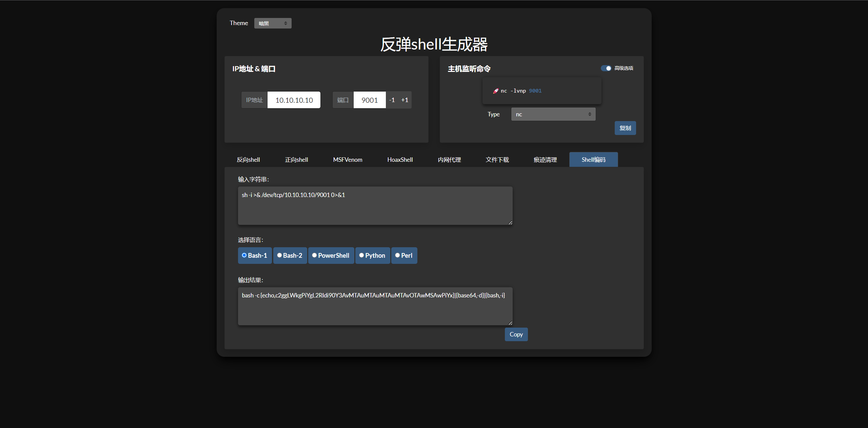Go to the HoaxShell tab
The height and width of the screenshot is (428, 868).
click(400, 160)
